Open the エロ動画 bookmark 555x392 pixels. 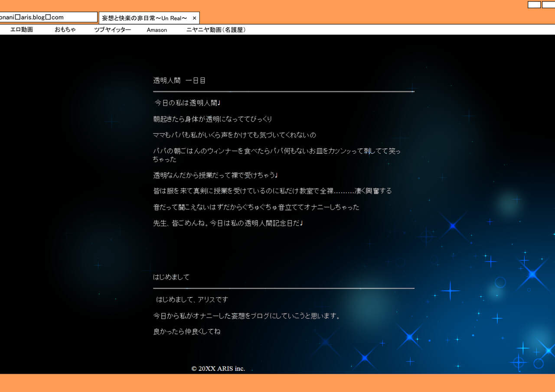click(x=22, y=30)
